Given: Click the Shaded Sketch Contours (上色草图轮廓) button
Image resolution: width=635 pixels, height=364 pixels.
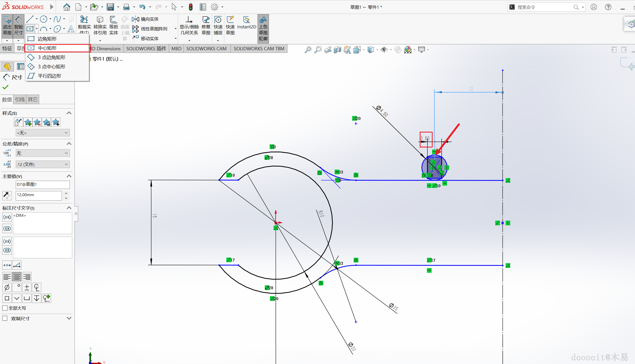Looking at the screenshot, I should (x=263, y=28).
